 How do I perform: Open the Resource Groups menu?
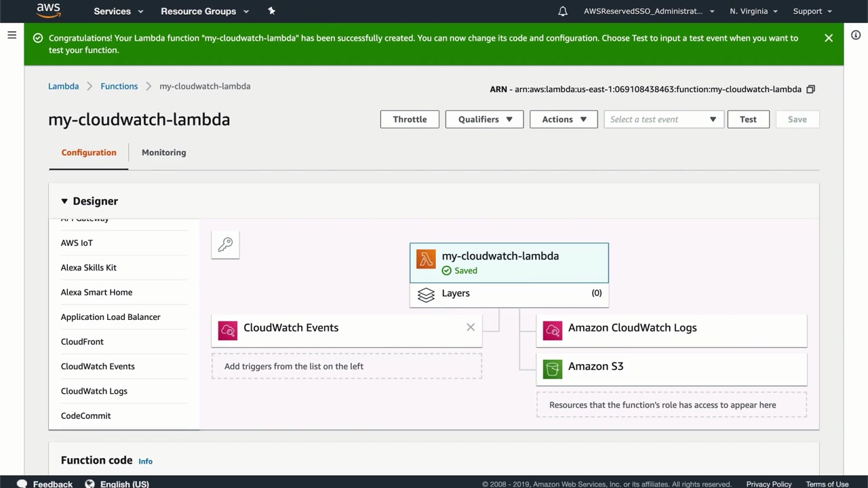click(x=205, y=11)
